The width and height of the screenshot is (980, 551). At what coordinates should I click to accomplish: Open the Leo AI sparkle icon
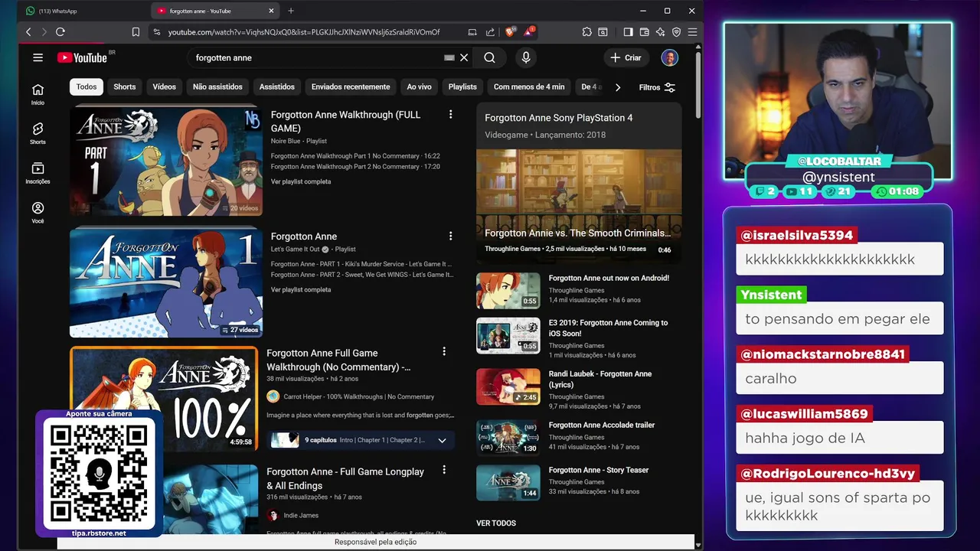[660, 32]
